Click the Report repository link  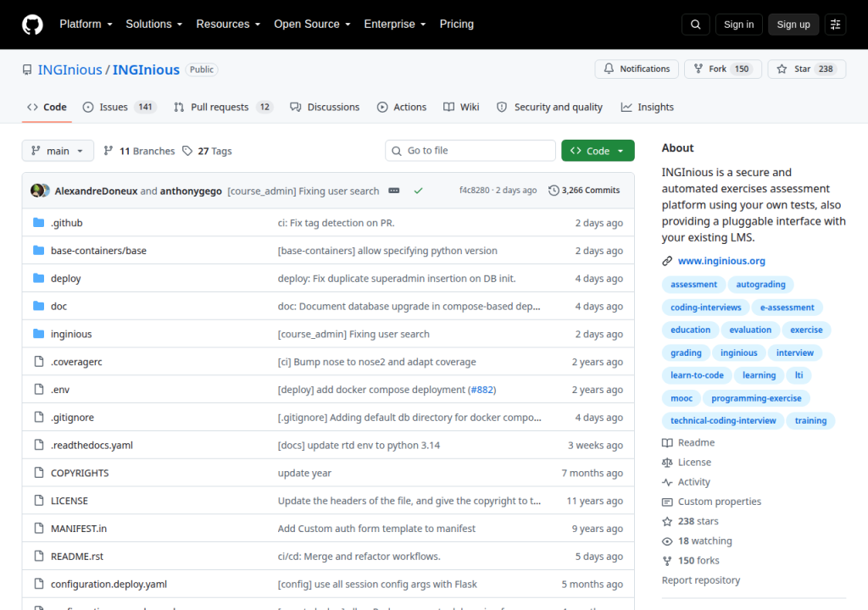click(701, 580)
